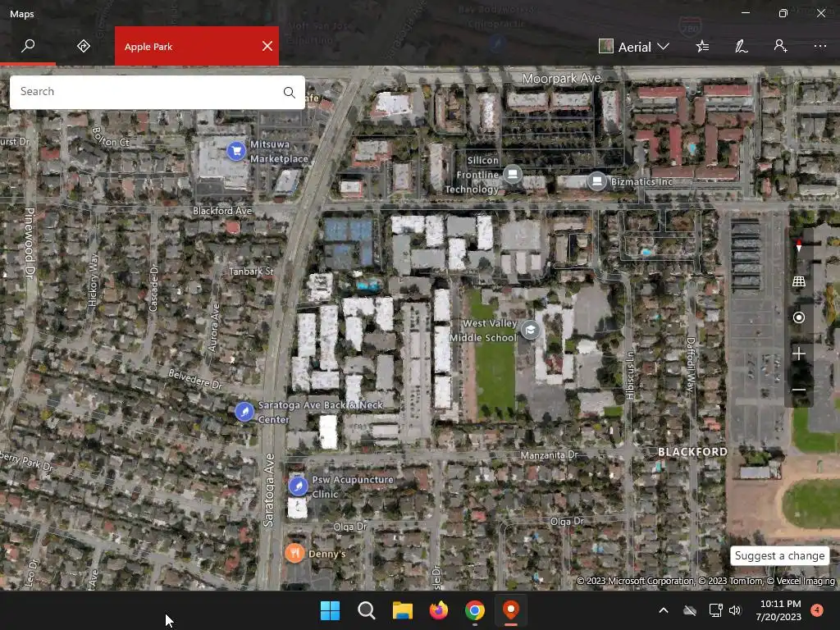Click the OneDrive cloud tray icon
The height and width of the screenshot is (630, 840).
(690, 610)
